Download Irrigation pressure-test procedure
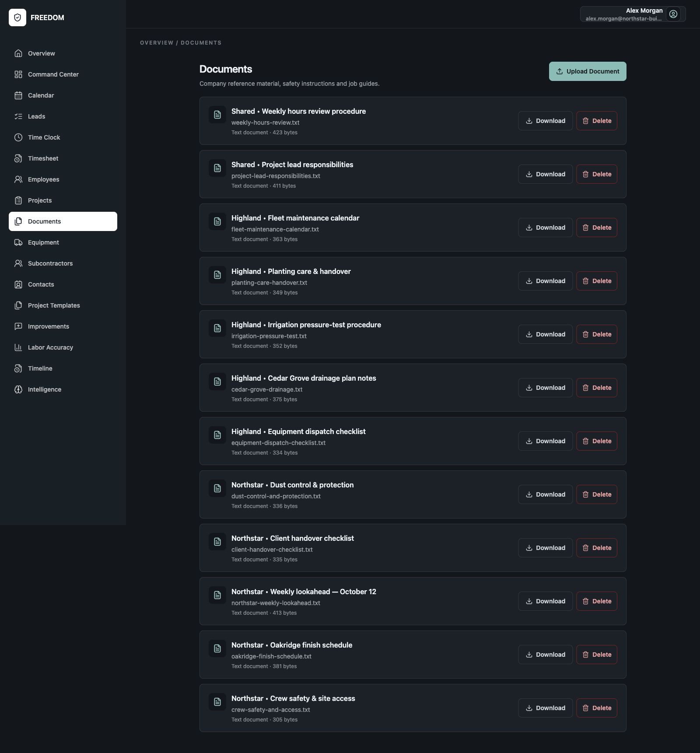 545,334
